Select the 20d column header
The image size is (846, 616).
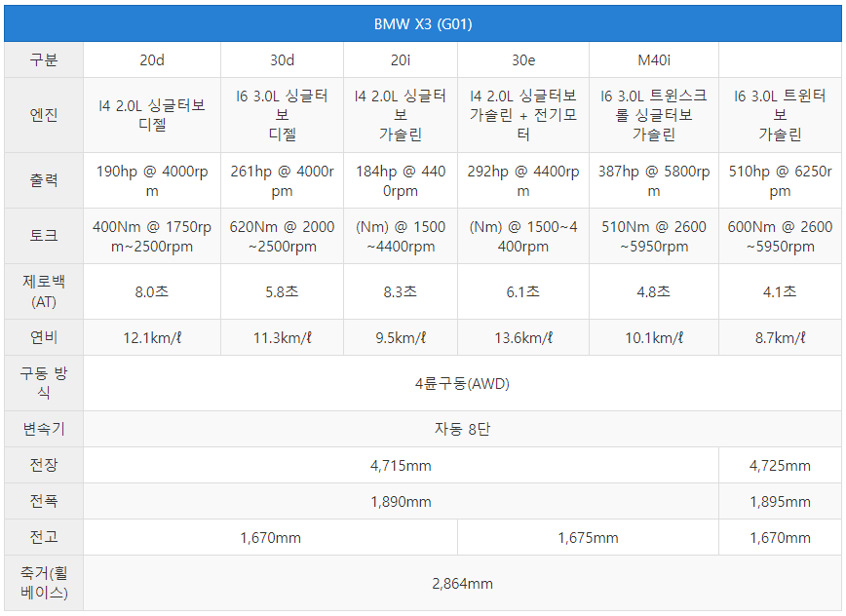point(152,59)
